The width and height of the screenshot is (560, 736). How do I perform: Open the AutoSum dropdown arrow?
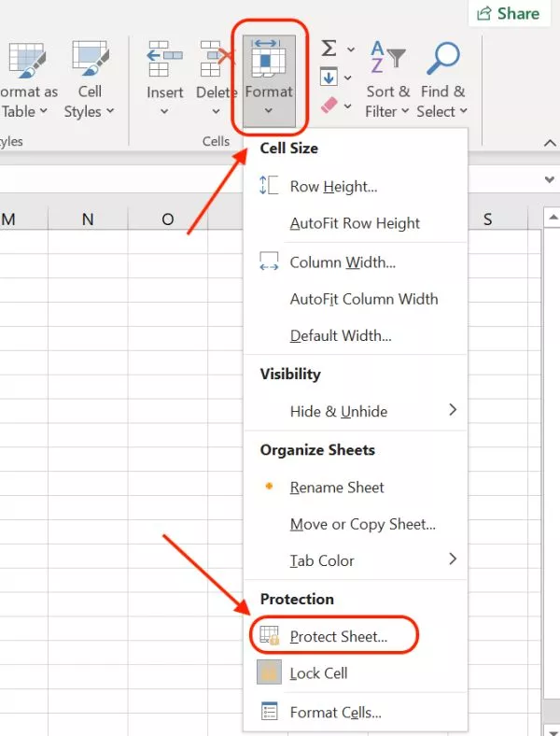[351, 49]
